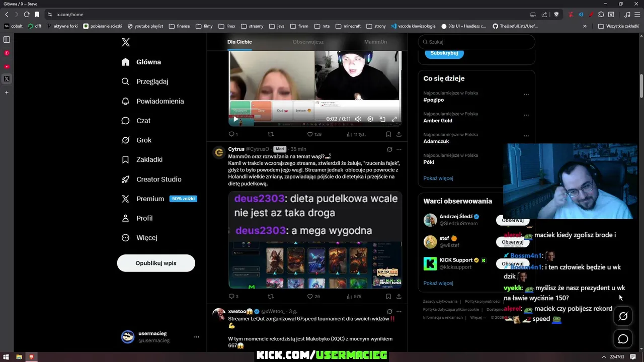Image resolution: width=644 pixels, height=362 pixels.
Task: Switch to Obserwujesz tab
Action: coord(308,42)
